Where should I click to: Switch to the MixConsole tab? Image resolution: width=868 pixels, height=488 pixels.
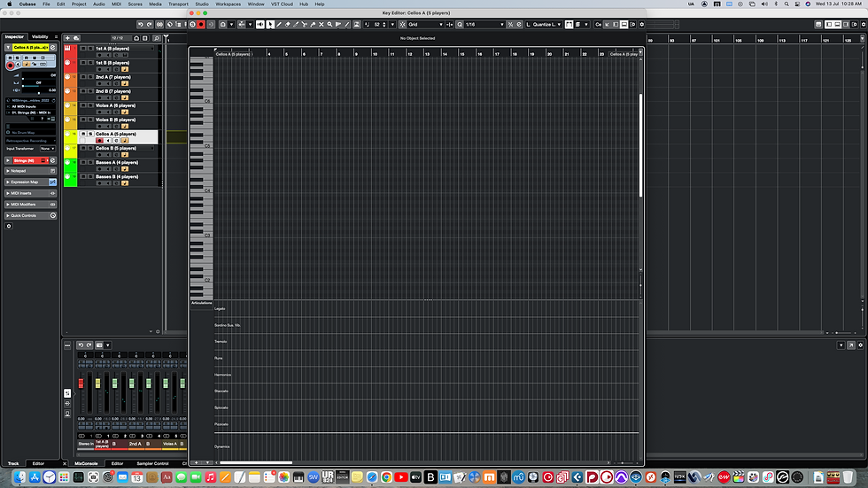tap(87, 464)
